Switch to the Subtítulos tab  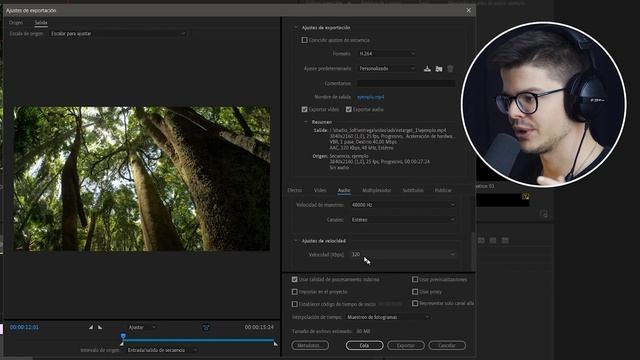click(413, 190)
